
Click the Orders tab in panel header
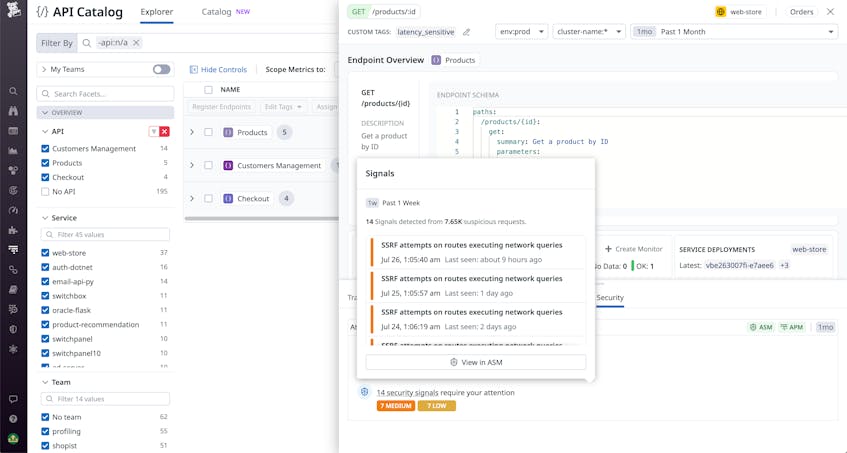click(801, 12)
